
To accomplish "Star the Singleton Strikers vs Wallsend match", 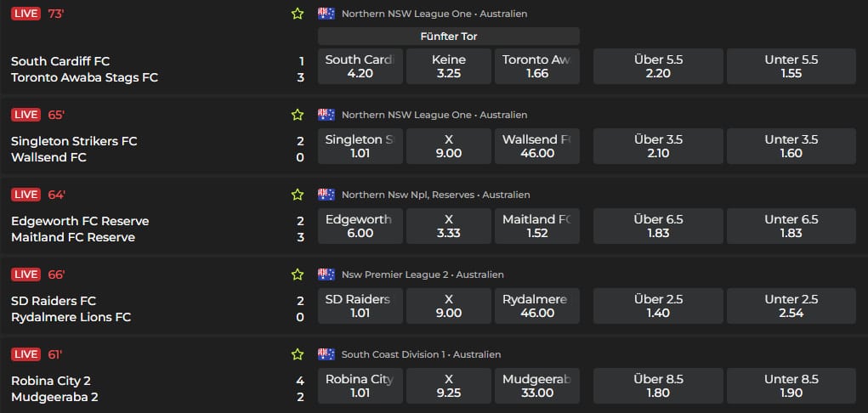I will point(298,115).
